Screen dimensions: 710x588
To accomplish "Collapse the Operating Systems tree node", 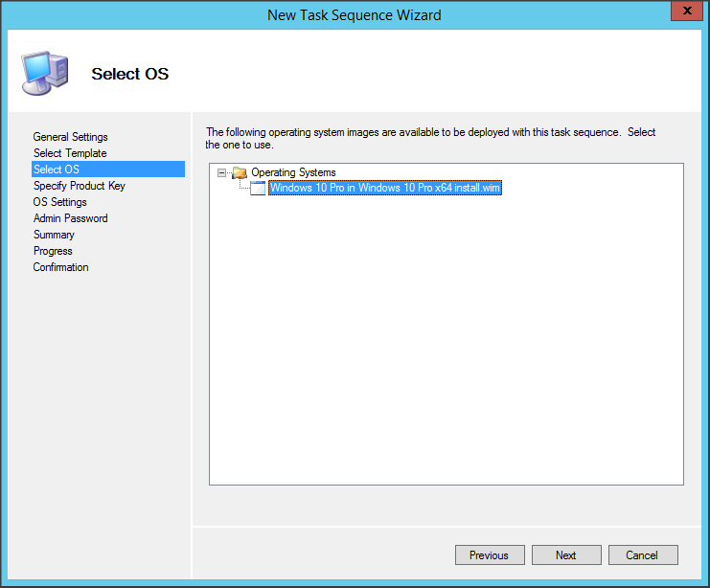I will [x=222, y=173].
